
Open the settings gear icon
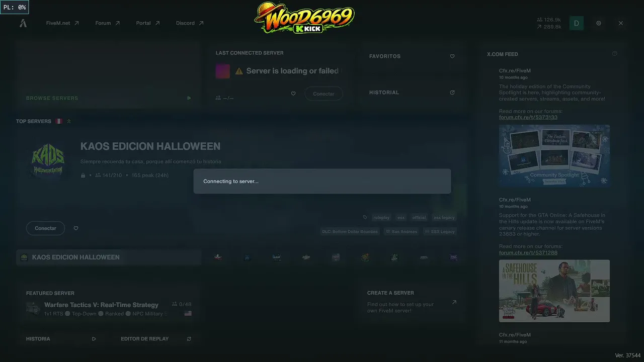click(x=599, y=23)
